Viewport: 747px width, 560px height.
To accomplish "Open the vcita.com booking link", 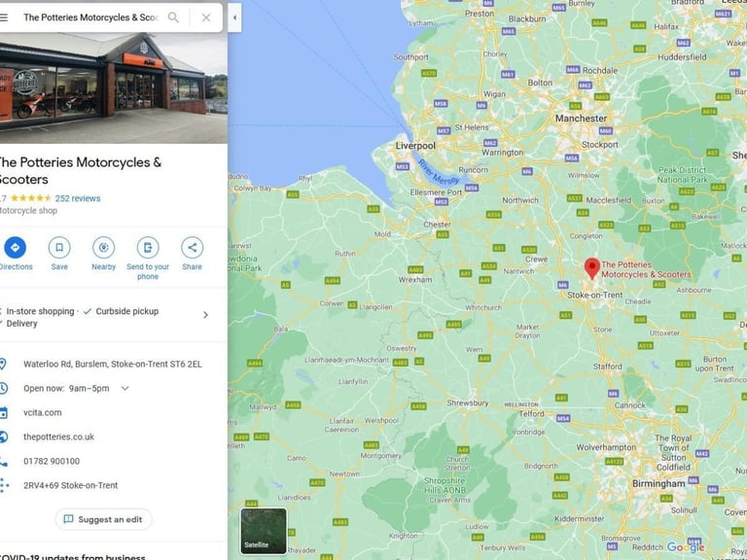I will pyautogui.click(x=43, y=412).
